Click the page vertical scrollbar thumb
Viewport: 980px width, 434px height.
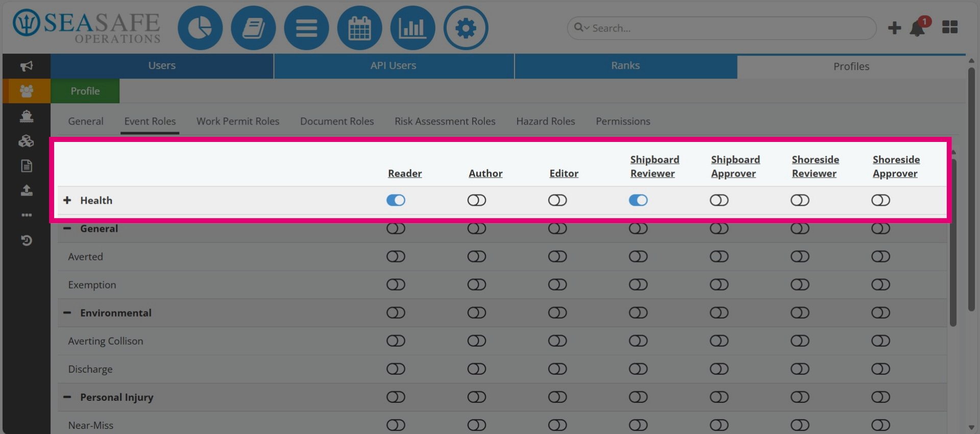971,189
